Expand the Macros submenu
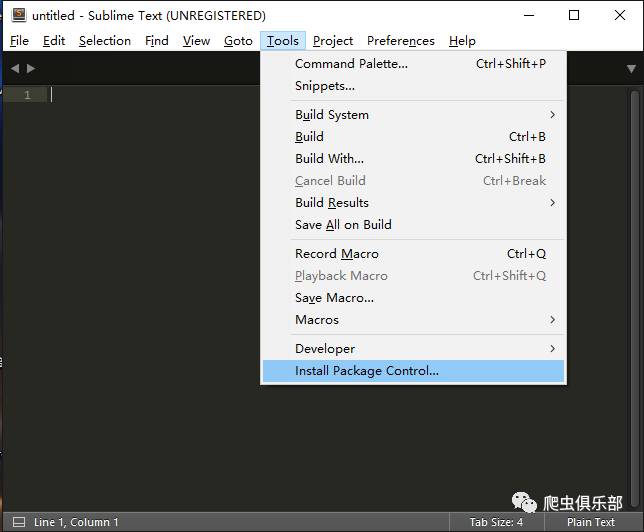This screenshot has height=532, width=644. [x=413, y=320]
